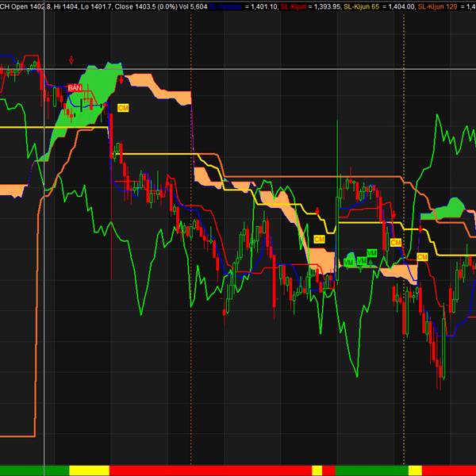This screenshot has width=476, height=476.
Task: Select solid red down arrow above orange cloud
Action: pyautogui.click(x=121, y=80)
